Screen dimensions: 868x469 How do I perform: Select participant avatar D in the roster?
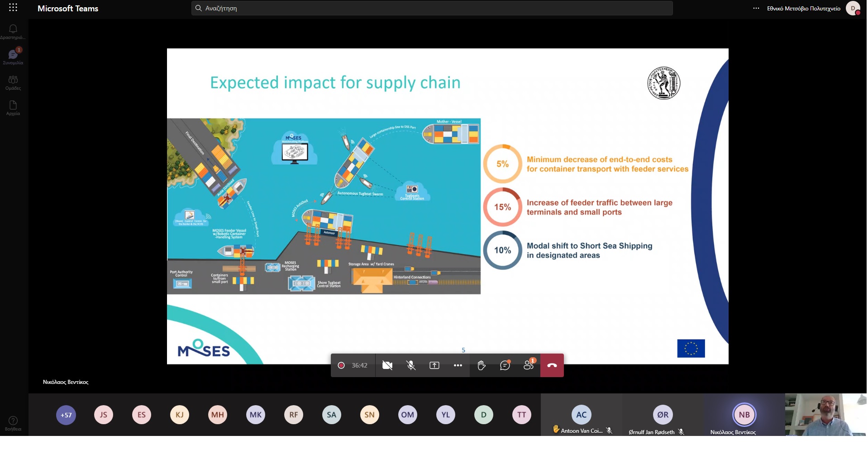pyautogui.click(x=484, y=415)
